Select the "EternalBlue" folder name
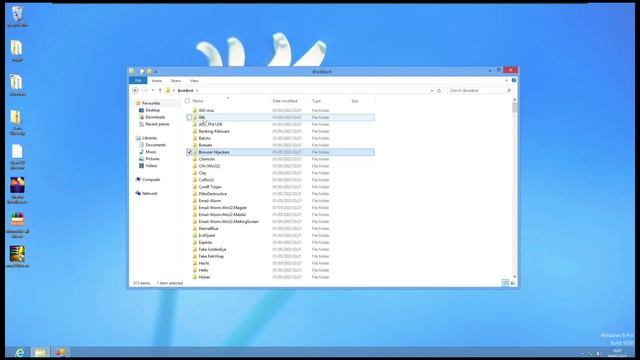Image resolution: width=640 pixels, height=360 pixels. tap(209, 228)
